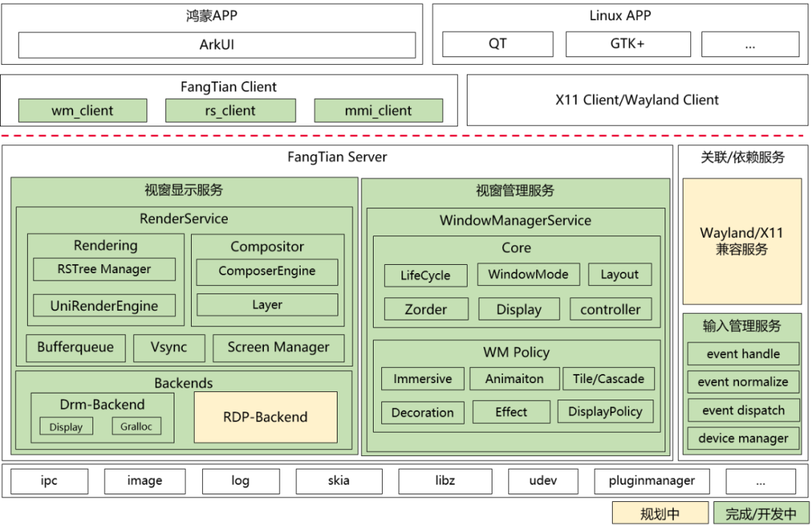Click the wm_client block
The image size is (812, 526).
tap(83, 111)
